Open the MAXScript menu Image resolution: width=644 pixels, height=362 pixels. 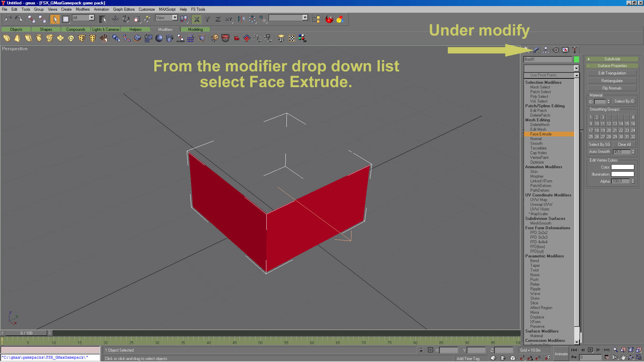[167, 9]
